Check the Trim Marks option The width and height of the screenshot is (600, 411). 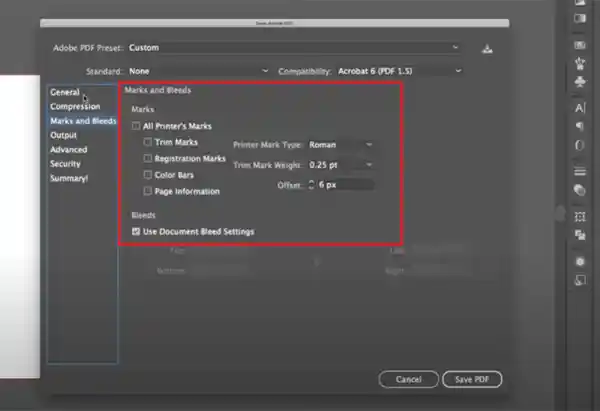[148, 142]
